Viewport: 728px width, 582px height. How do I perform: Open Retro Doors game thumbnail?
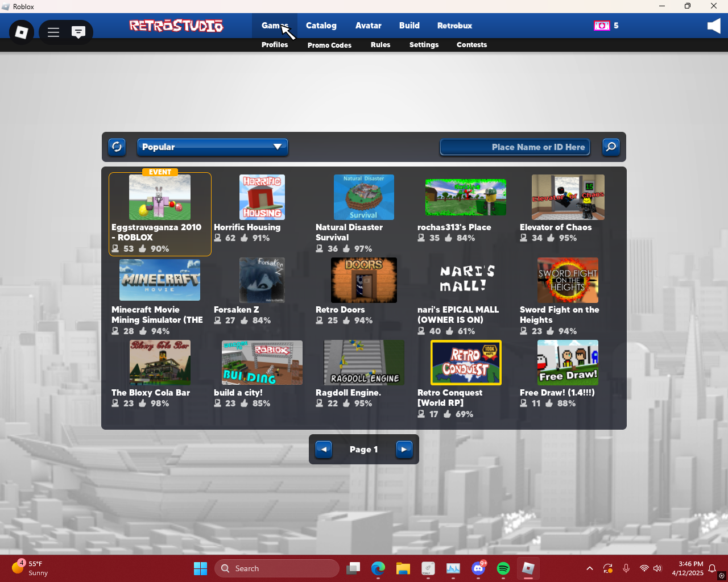pos(364,280)
